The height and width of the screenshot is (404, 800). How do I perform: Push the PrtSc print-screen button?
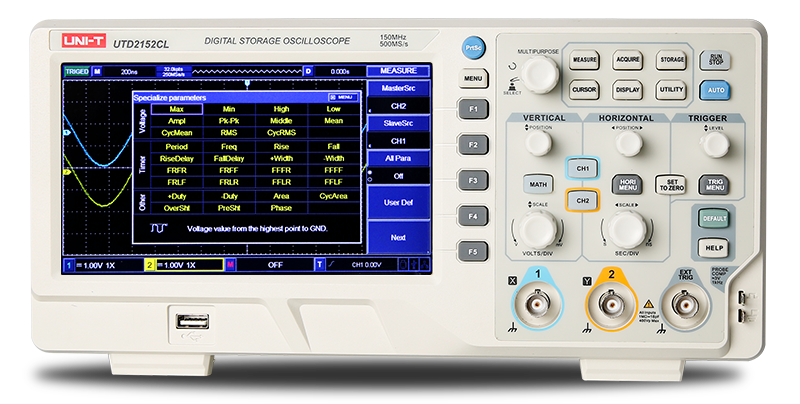473,48
